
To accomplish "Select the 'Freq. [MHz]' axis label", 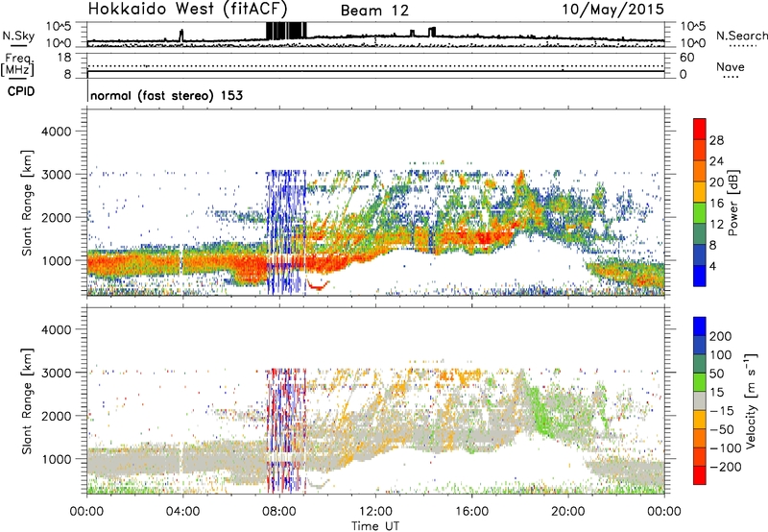I will [17, 64].
